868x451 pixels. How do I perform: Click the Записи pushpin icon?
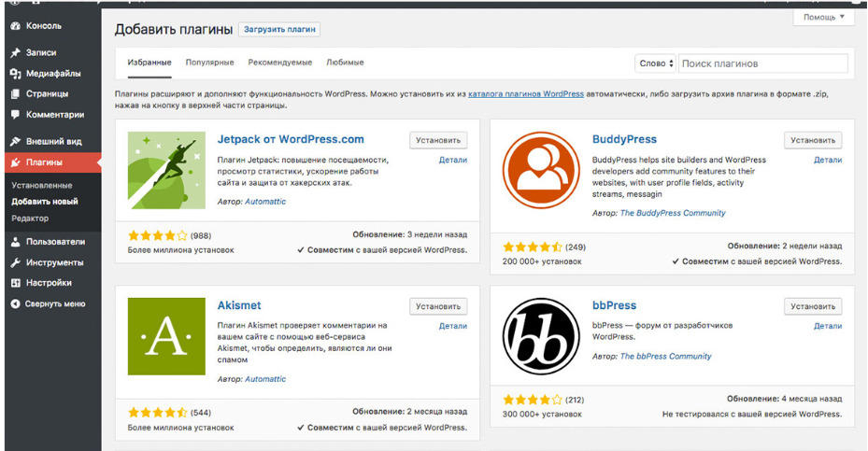(16, 52)
